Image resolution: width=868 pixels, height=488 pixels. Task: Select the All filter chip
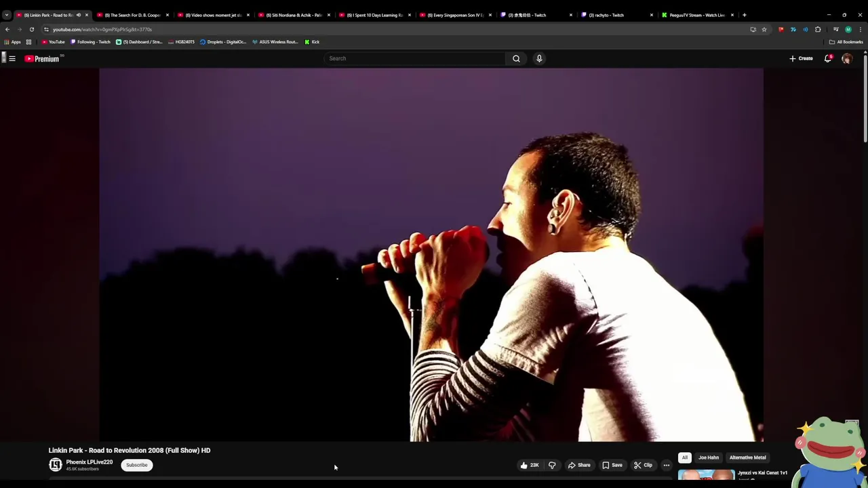(x=685, y=457)
